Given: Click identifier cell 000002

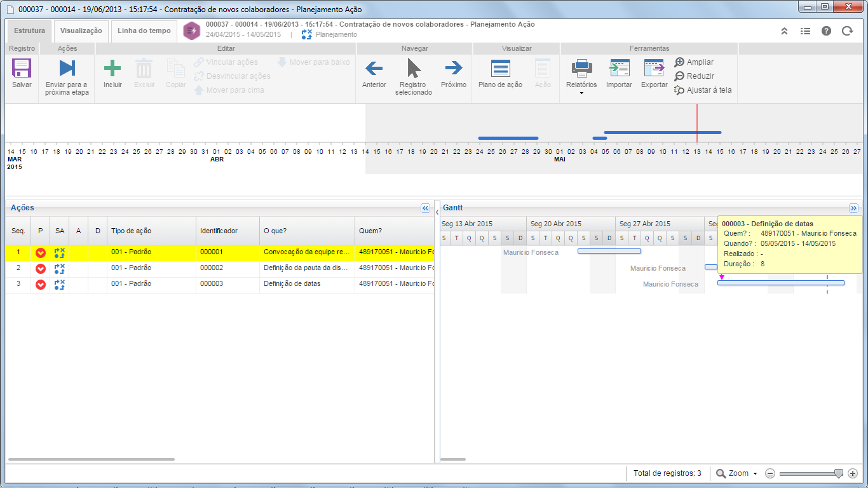Looking at the screenshot, I should pyautogui.click(x=227, y=269).
